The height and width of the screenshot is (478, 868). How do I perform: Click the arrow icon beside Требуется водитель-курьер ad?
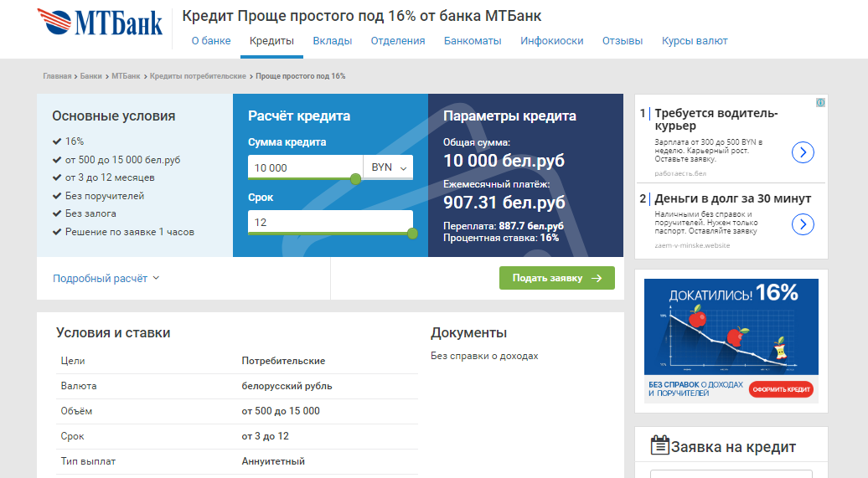point(803,152)
